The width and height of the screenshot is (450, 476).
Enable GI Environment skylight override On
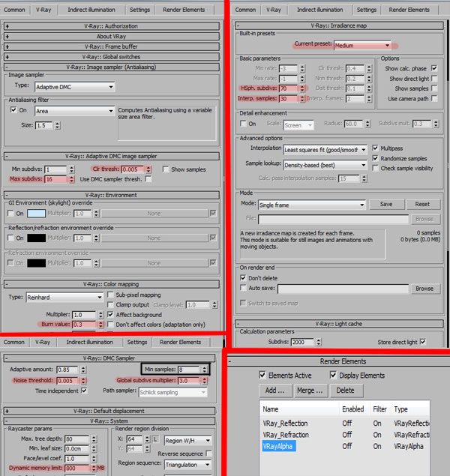pyautogui.click(x=10, y=213)
